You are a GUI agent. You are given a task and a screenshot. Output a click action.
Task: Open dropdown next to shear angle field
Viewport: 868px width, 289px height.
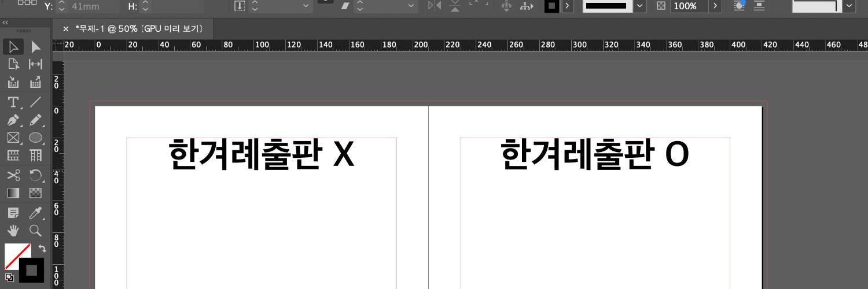pos(412,6)
